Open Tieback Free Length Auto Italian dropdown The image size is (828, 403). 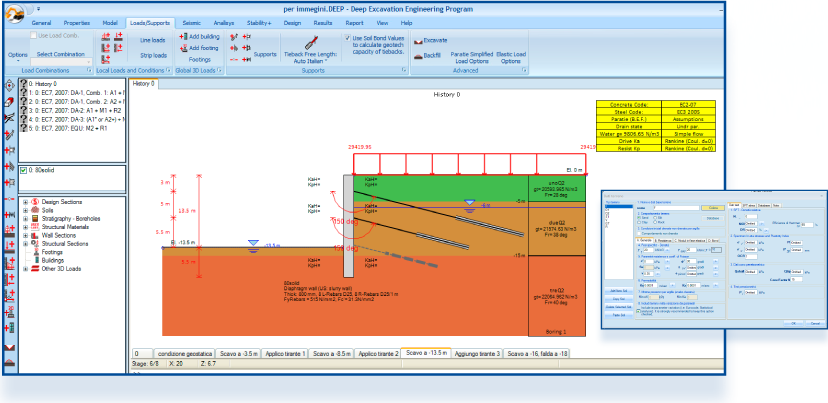(310, 57)
